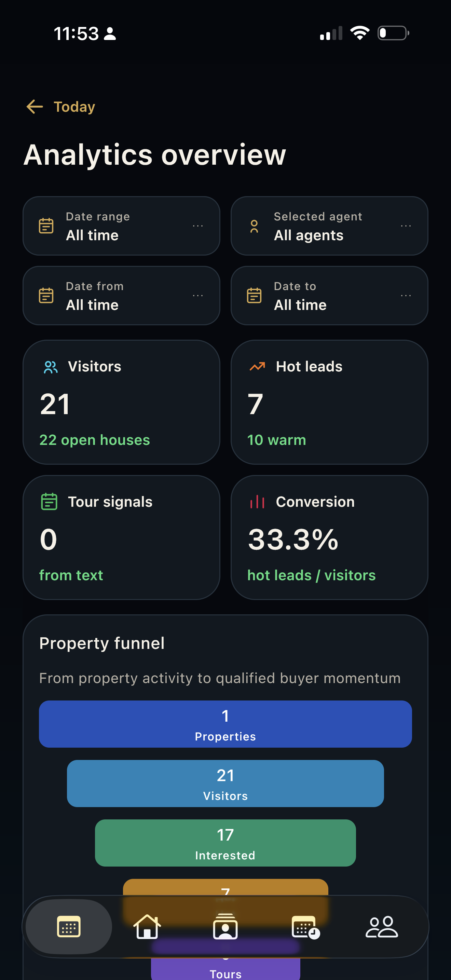Open the home tab icon
The image size is (451, 980).
pyautogui.click(x=147, y=926)
